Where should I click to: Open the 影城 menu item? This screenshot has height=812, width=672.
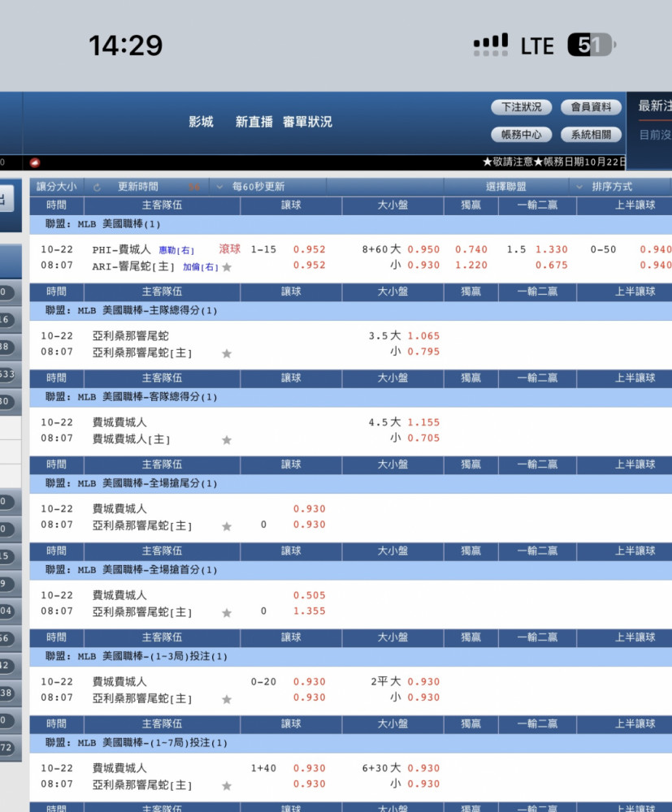tap(201, 122)
